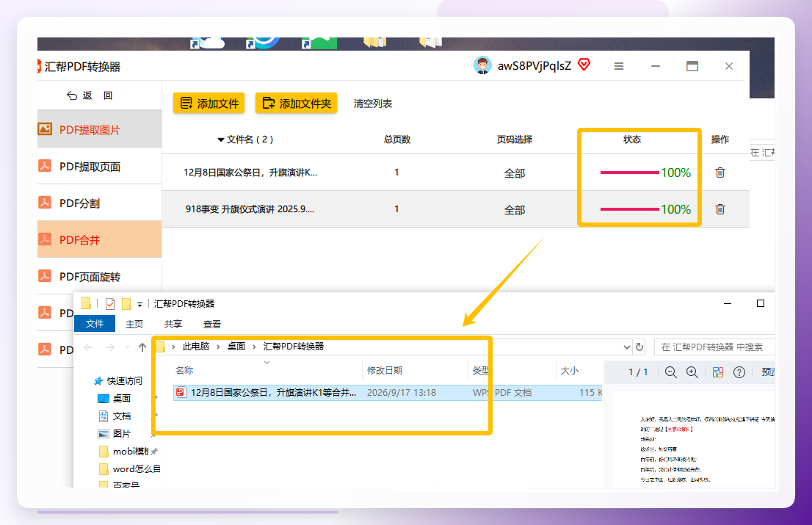Click the user avatar awS8PVjPqlsZ
Image resolution: width=812 pixels, height=525 pixels.
482,66
